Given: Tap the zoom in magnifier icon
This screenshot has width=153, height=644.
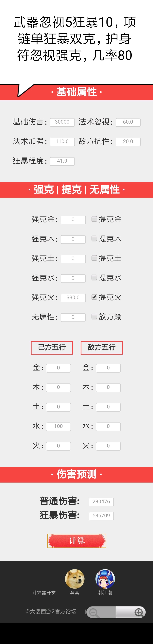Looking at the screenshot, I should (139, 612).
